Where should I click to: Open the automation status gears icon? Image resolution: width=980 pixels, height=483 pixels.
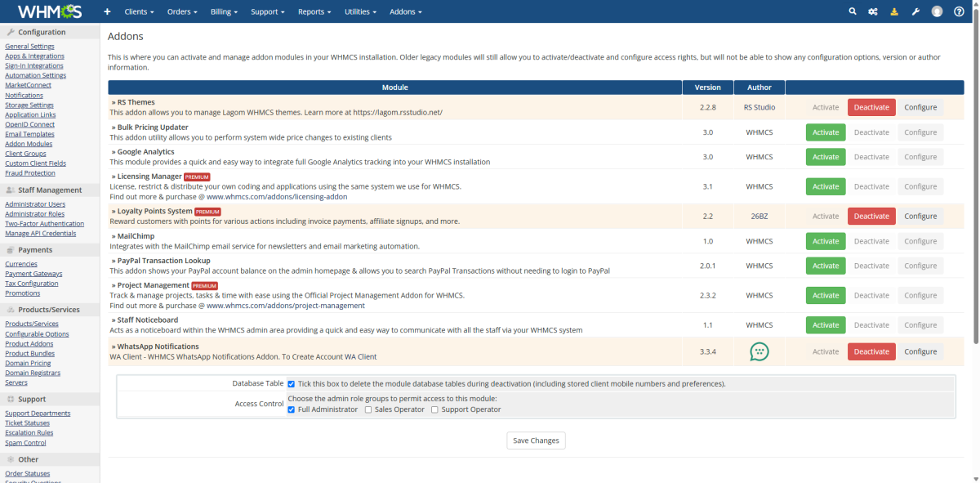[873, 11]
